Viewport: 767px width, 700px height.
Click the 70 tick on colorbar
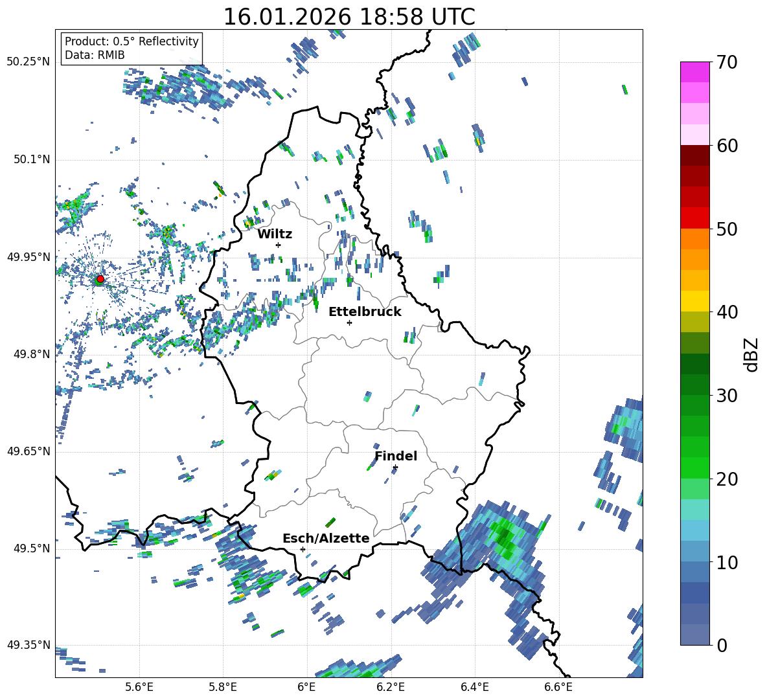click(x=727, y=62)
